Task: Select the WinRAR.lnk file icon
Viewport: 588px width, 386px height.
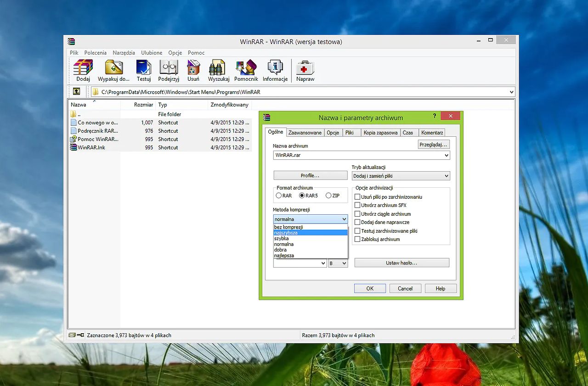Action: (73, 147)
